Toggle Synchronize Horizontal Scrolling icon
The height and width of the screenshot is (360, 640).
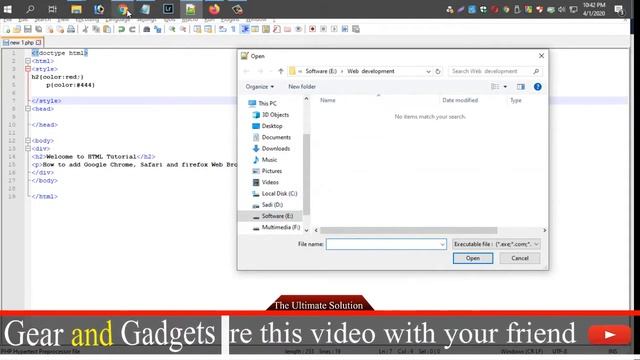[x=208, y=29]
